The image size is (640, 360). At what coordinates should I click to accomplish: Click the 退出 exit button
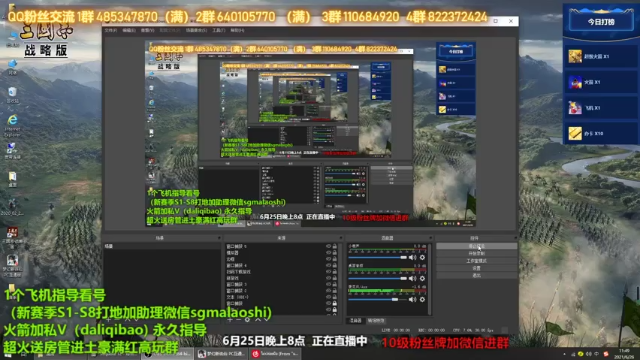click(x=476, y=276)
